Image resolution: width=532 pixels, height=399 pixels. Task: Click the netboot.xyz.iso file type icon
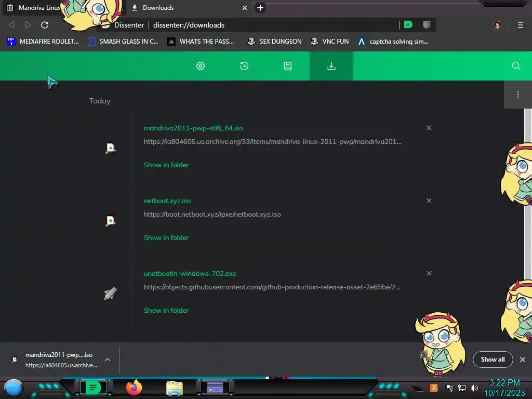[110, 220]
